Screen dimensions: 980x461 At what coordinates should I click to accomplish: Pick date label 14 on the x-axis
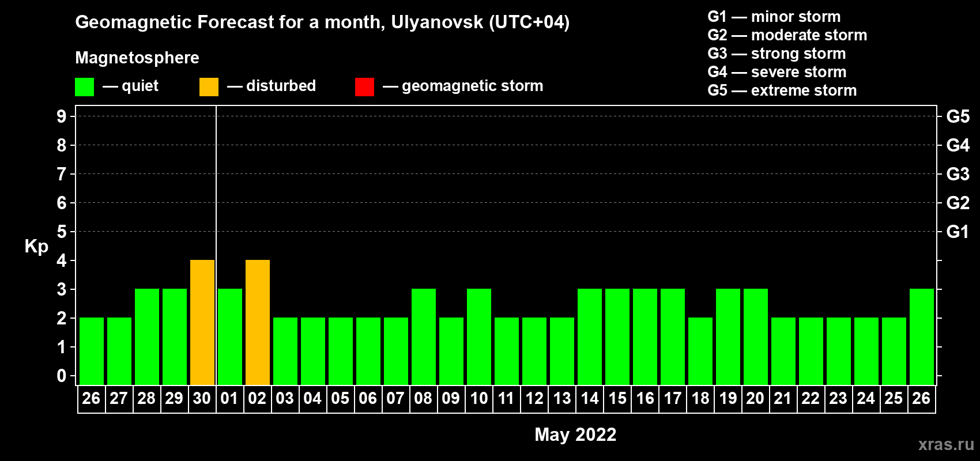[589, 399]
